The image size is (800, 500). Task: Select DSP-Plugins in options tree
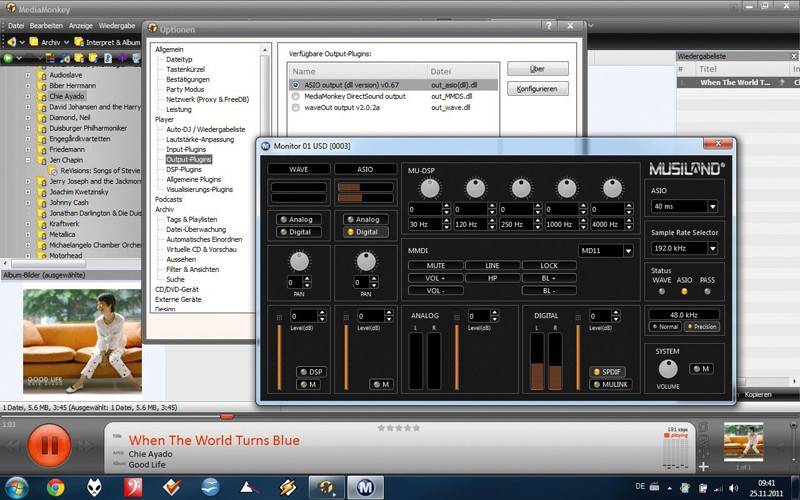[184, 169]
